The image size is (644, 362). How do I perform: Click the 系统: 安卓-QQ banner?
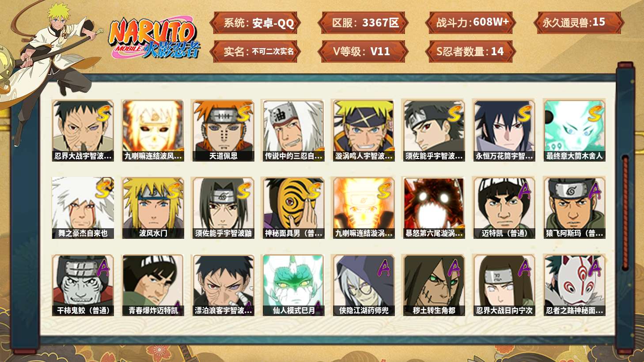point(255,23)
